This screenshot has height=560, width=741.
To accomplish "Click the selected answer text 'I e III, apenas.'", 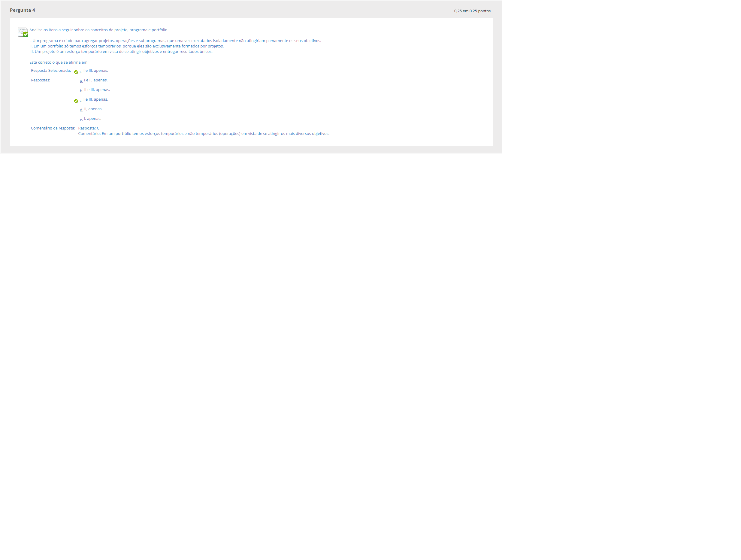I will [95, 70].
